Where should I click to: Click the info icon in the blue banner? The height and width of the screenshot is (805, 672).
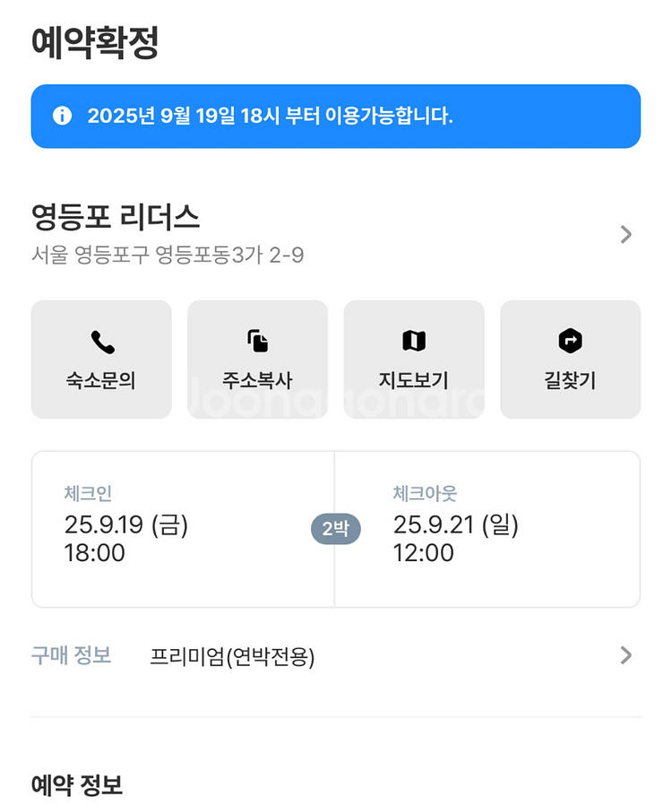(x=62, y=117)
